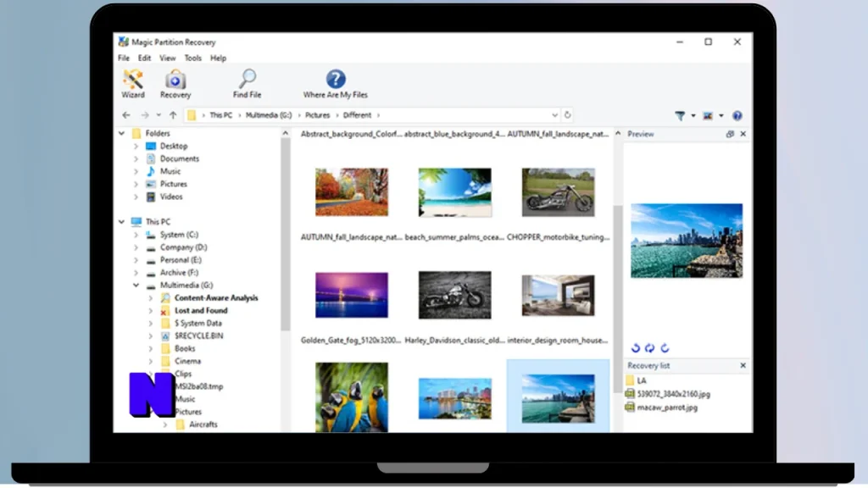
Task: Click file list vertical scrollbar
Action: coord(618,299)
